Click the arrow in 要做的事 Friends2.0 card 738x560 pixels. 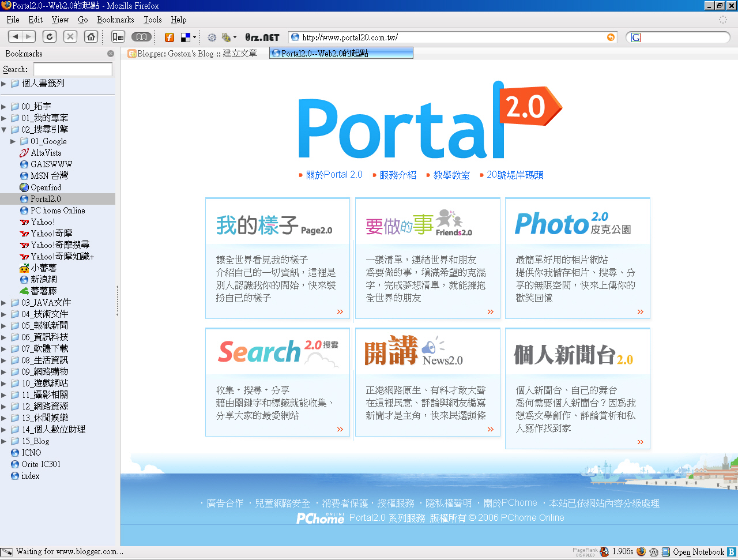click(x=490, y=311)
